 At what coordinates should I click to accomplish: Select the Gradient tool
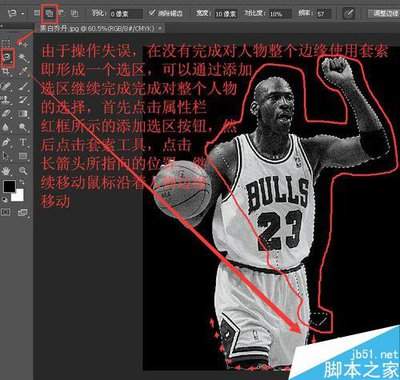point(23,113)
